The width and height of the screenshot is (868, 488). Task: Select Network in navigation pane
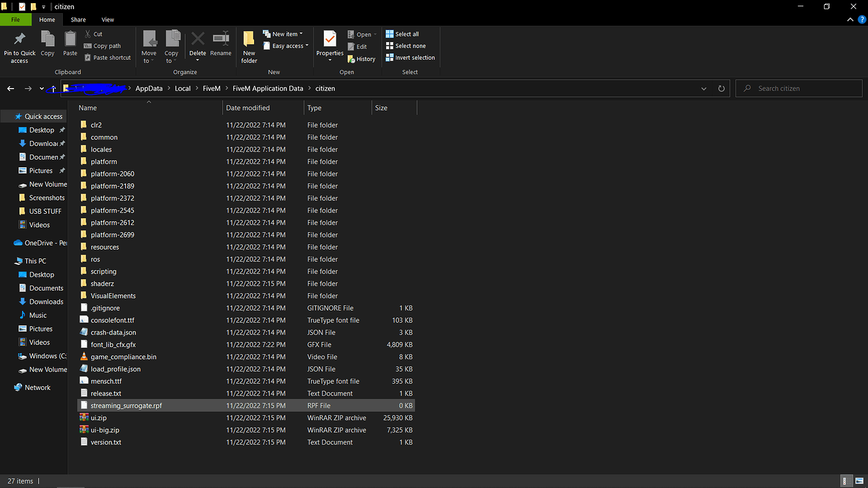click(31, 387)
